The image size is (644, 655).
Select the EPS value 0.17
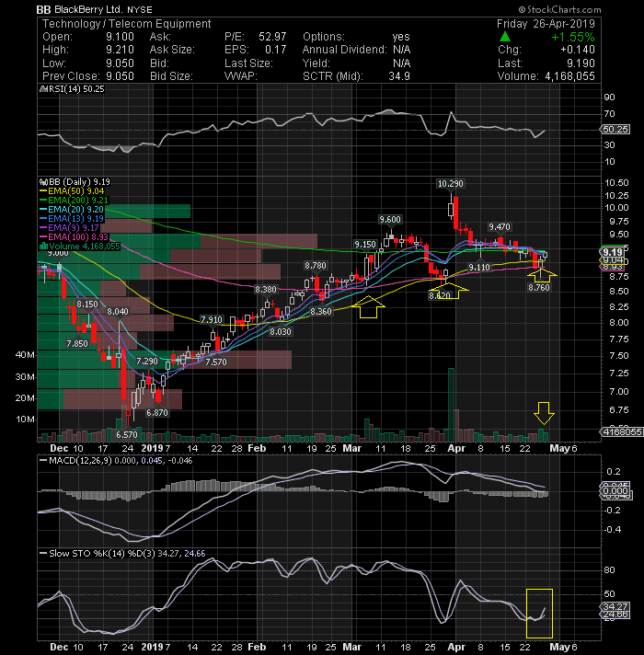point(276,50)
